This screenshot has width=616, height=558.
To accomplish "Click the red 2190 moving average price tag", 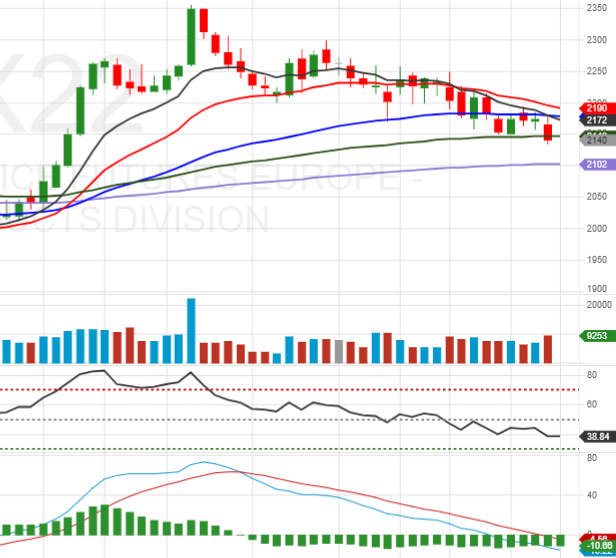I will point(598,108).
